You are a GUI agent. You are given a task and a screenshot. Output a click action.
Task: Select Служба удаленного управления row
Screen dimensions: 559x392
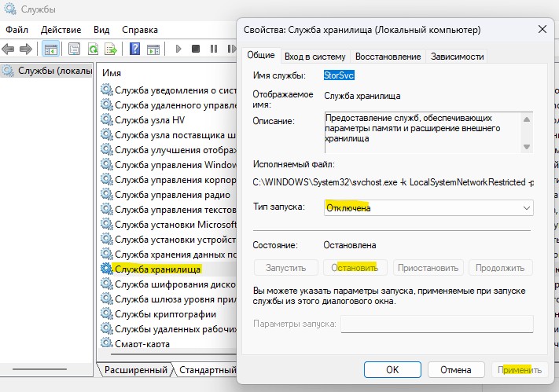point(168,105)
